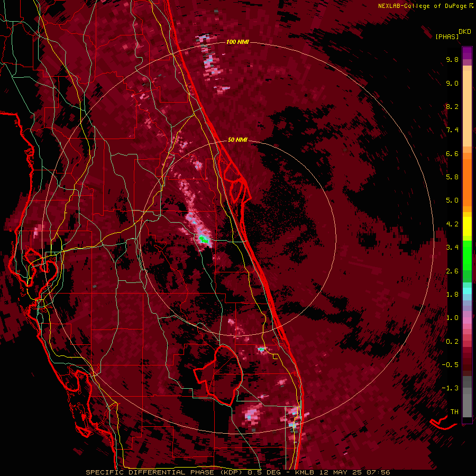
Task: Click the 4.2 scale value
Action: tap(452, 224)
